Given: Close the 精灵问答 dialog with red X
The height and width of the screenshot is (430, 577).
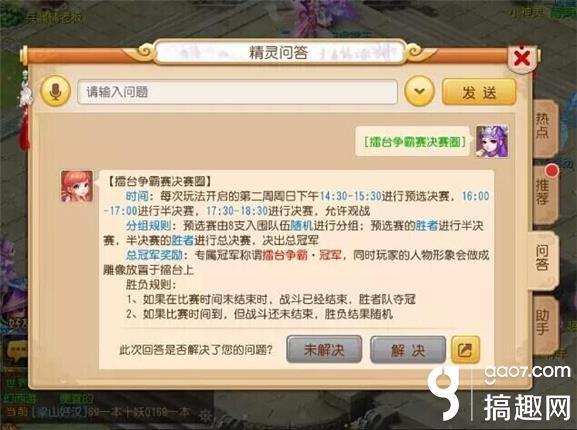Looking at the screenshot, I should tap(522, 58).
